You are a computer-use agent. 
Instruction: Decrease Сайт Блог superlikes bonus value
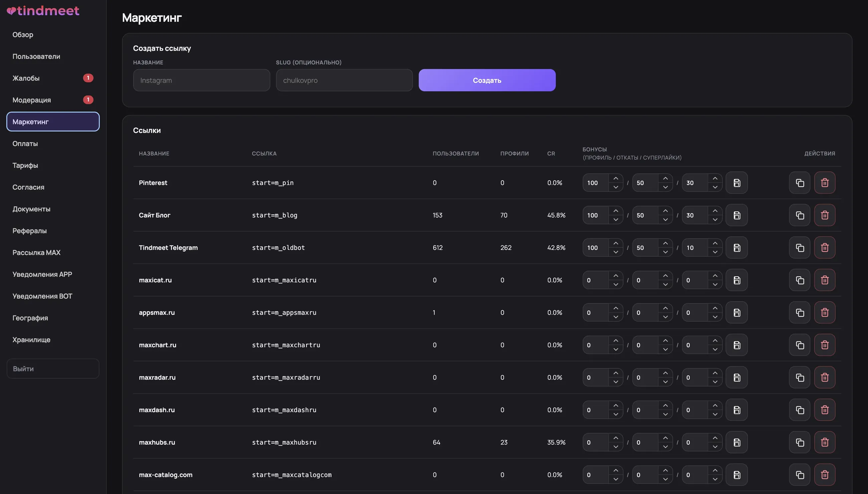(x=715, y=220)
